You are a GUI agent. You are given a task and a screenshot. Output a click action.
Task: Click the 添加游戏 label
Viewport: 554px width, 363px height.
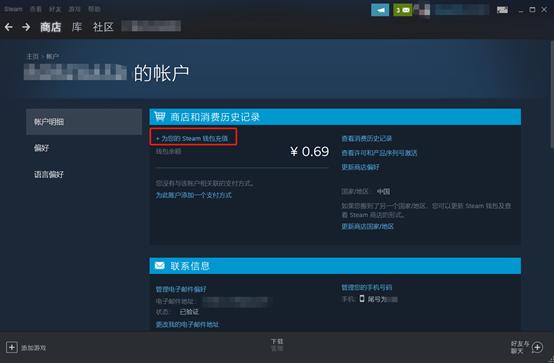(x=34, y=348)
